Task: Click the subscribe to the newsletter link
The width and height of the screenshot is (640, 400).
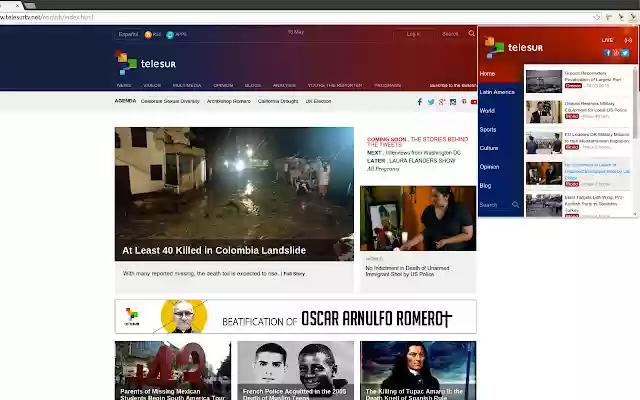Action: pyautogui.click(x=453, y=85)
